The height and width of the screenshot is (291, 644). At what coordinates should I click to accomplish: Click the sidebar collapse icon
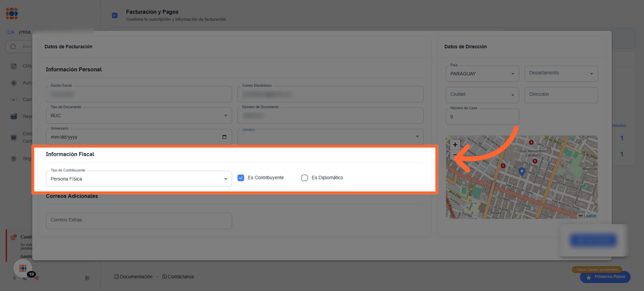pos(87,278)
